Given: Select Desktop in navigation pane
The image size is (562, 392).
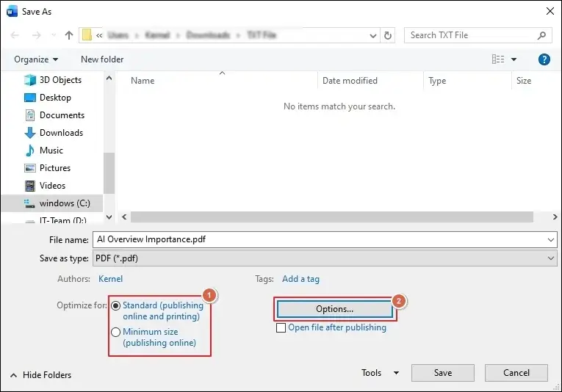Looking at the screenshot, I should (48, 98).
